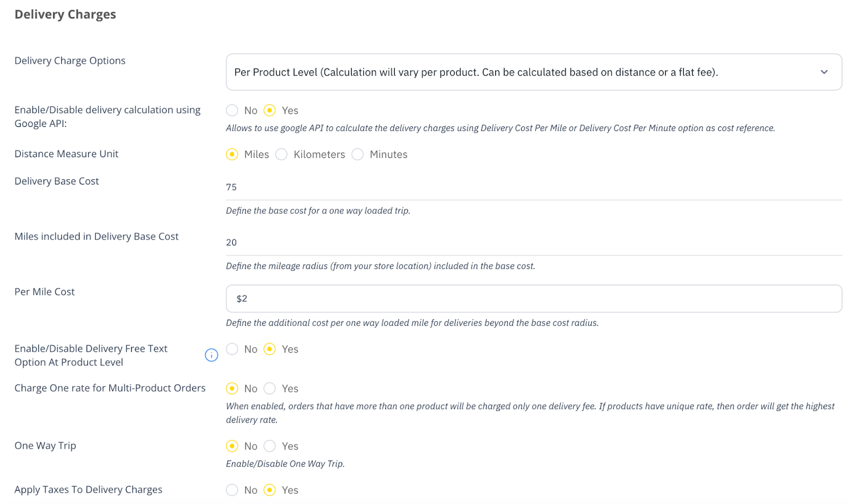
Task: Click info icon next to Delivery Free Text Option
Action: (211, 355)
